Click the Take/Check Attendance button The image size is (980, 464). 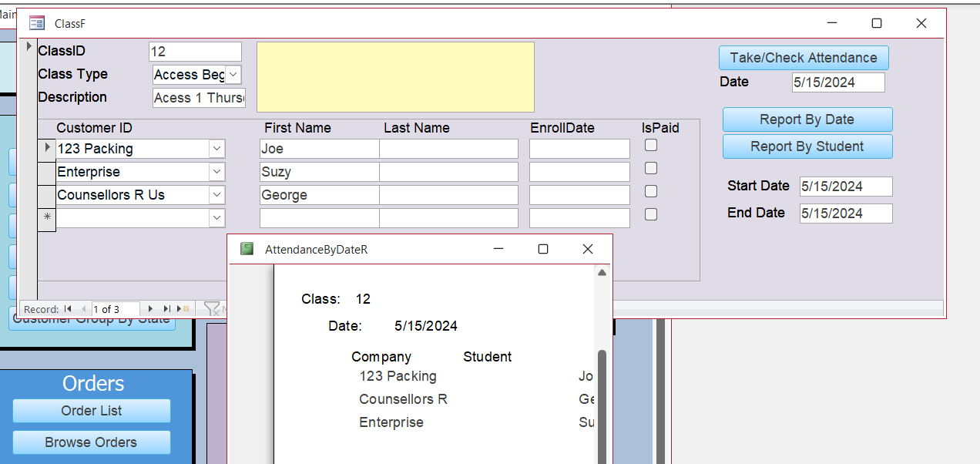(804, 58)
